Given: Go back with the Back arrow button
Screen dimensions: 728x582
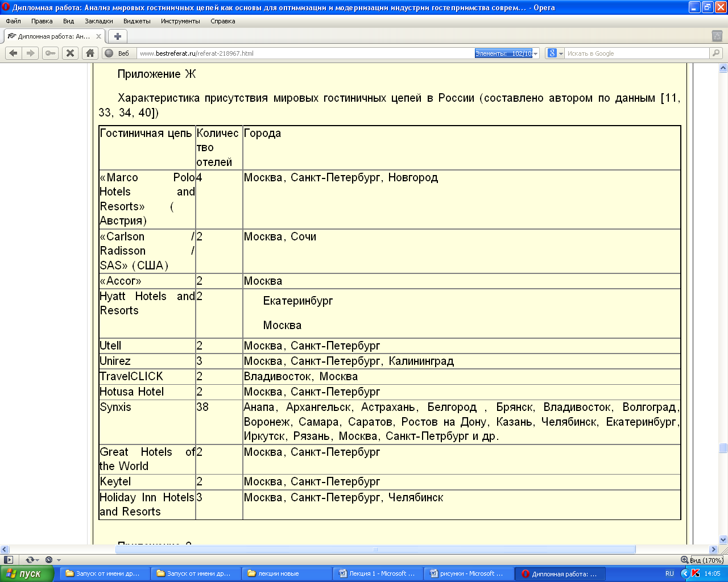Looking at the screenshot, I should pos(14,53).
